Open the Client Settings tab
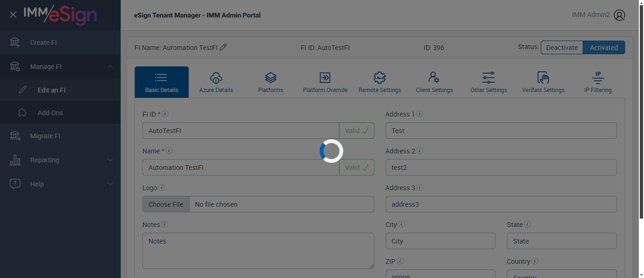Viewport: 644px width, 278px height. pyautogui.click(x=434, y=82)
